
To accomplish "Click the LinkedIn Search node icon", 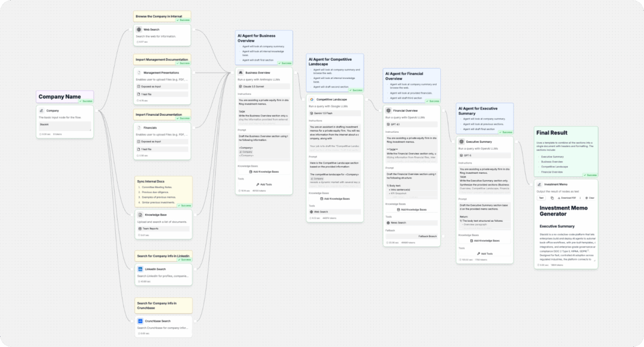I will 140,269.
